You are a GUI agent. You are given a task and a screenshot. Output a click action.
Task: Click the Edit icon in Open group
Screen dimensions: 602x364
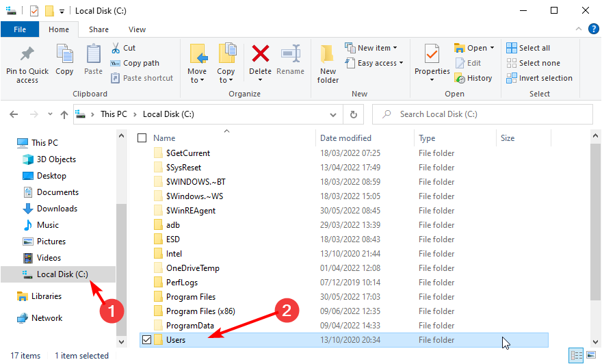460,63
